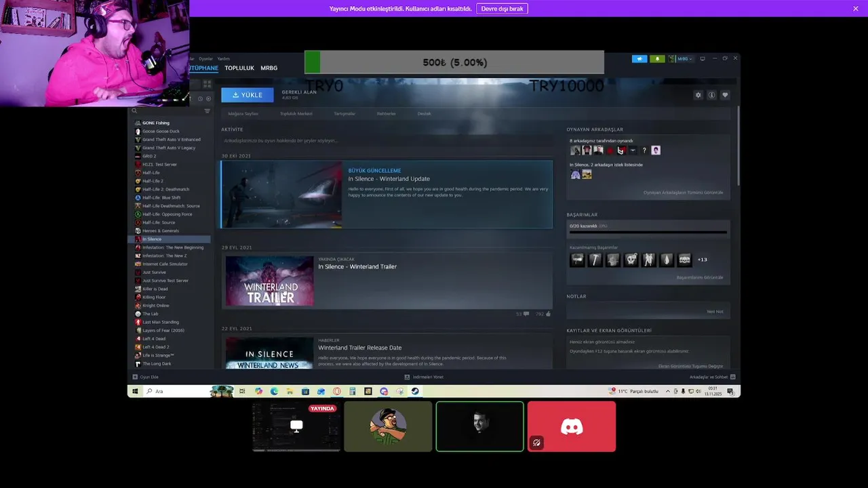Click the Steam page vertical scrollbar
868x488 pixels.
pyautogui.click(x=738, y=146)
